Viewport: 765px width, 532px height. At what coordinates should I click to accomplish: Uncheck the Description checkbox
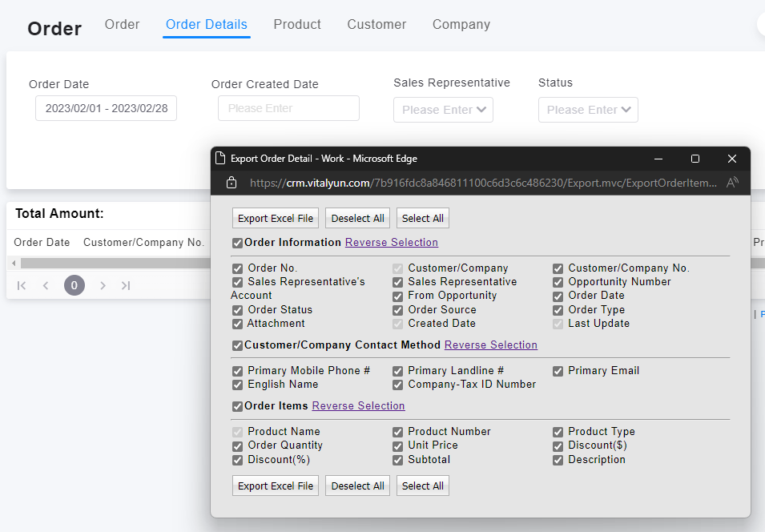tap(558, 460)
